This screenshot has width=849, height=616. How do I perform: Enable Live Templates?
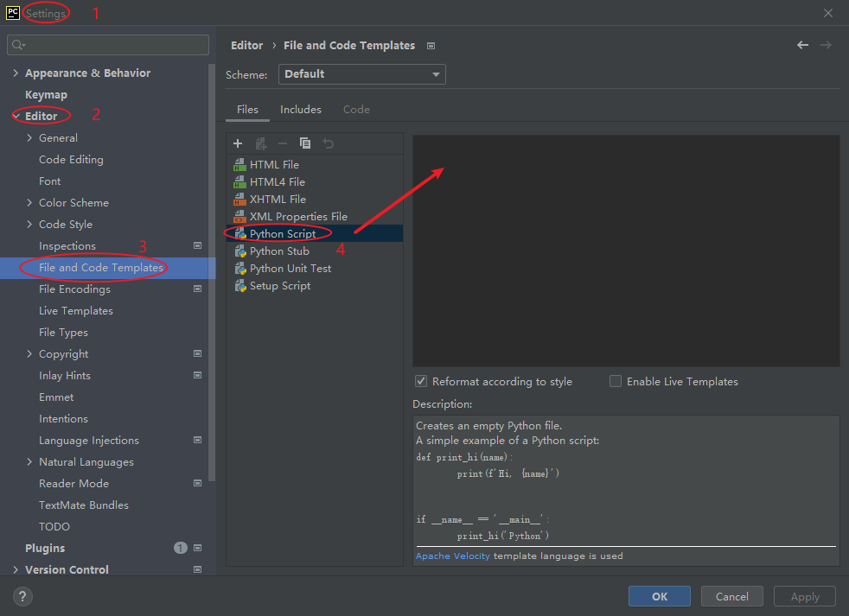[x=615, y=381]
